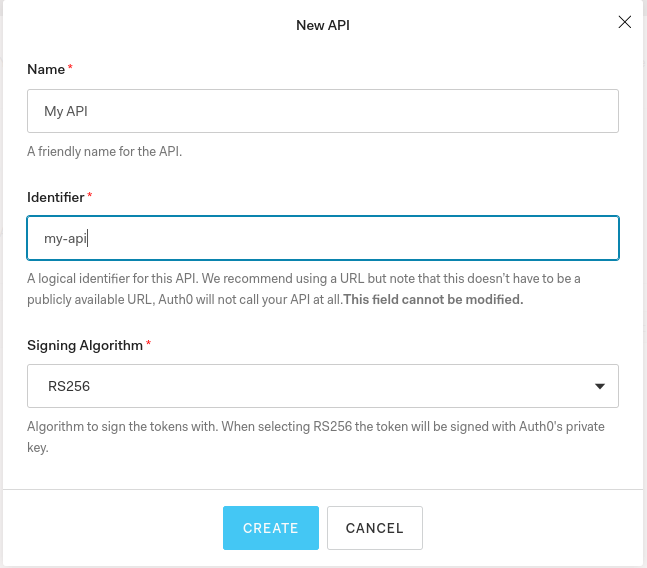Expand the dropdown using the caret arrow
Screen dimensions: 647x568
(600, 386)
